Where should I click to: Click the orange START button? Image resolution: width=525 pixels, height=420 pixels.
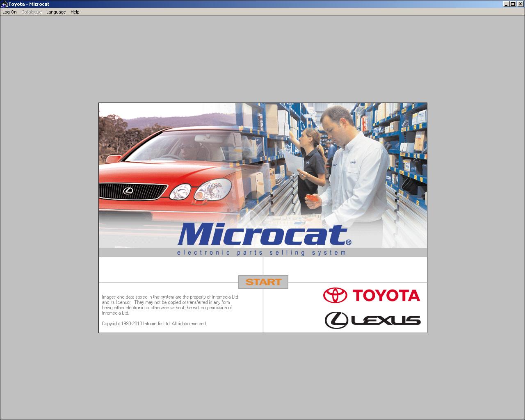click(x=263, y=282)
